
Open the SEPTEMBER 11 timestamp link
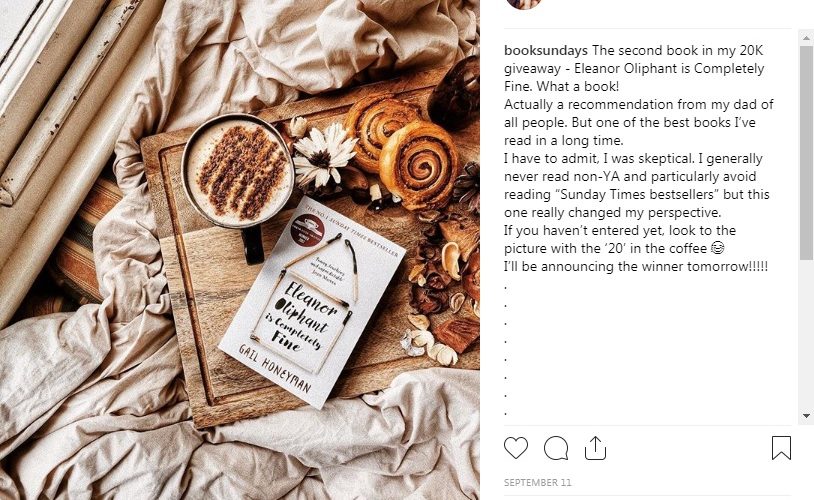537,482
